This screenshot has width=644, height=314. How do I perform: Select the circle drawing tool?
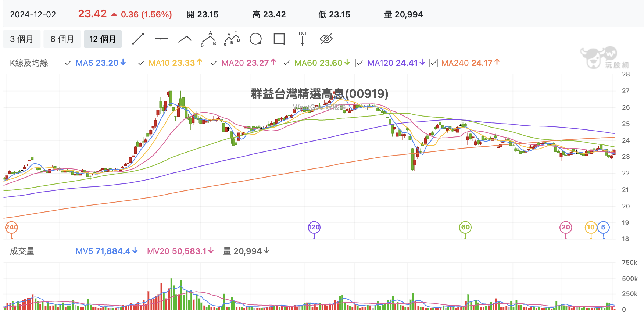(255, 39)
